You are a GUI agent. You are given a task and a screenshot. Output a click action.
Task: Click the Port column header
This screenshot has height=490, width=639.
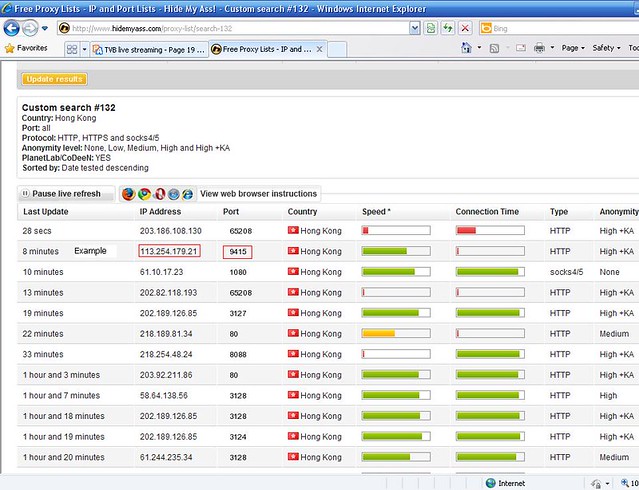231,212
